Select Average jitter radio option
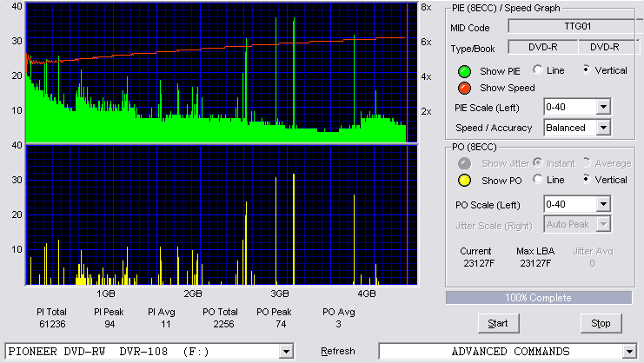 pyautogui.click(x=587, y=163)
